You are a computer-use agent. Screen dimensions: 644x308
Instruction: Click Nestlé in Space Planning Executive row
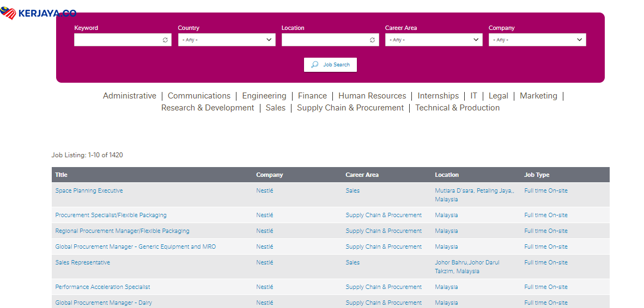264,190
